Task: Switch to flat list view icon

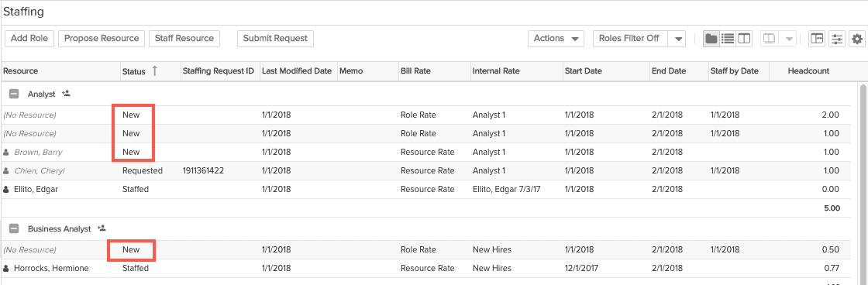Action: 728,39
